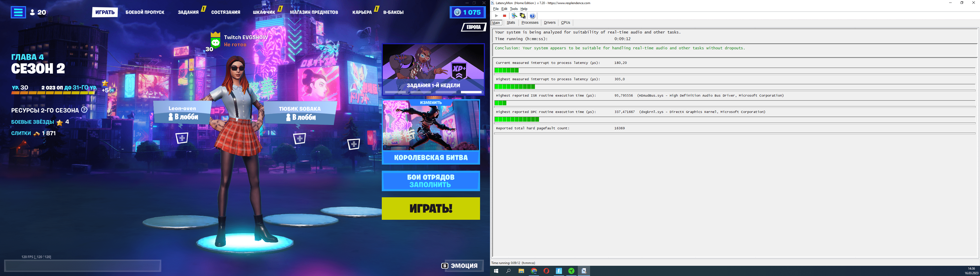Image resolution: width=980 pixels, height=276 pixels.
Task: Click the plus icon under ТЮБИК SOBAKA
Action: [299, 138]
